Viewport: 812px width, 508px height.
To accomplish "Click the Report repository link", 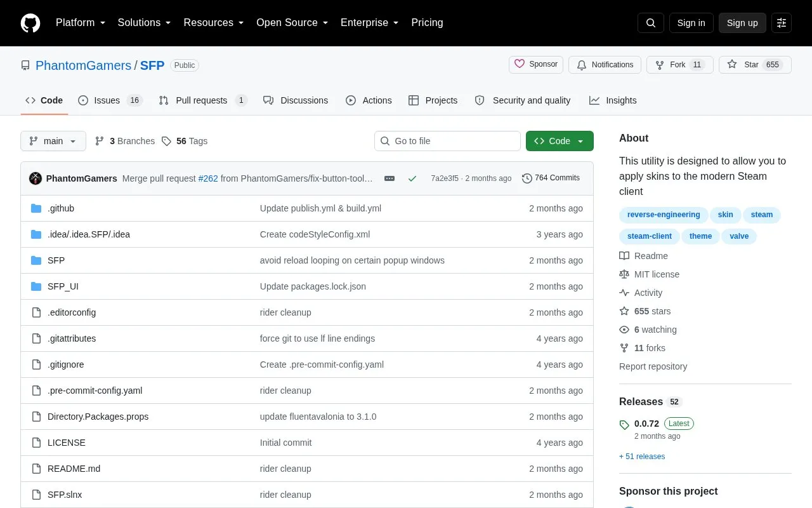I will pyautogui.click(x=653, y=366).
